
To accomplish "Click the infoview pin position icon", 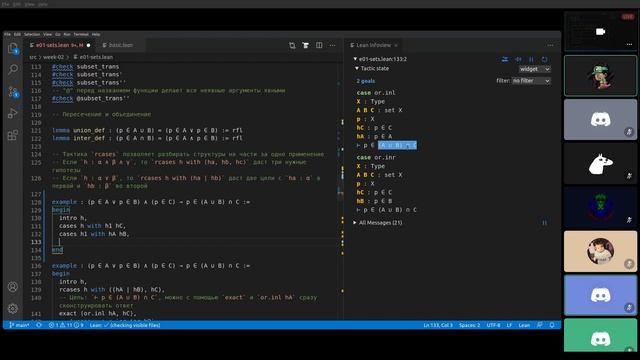I will pos(518,59).
